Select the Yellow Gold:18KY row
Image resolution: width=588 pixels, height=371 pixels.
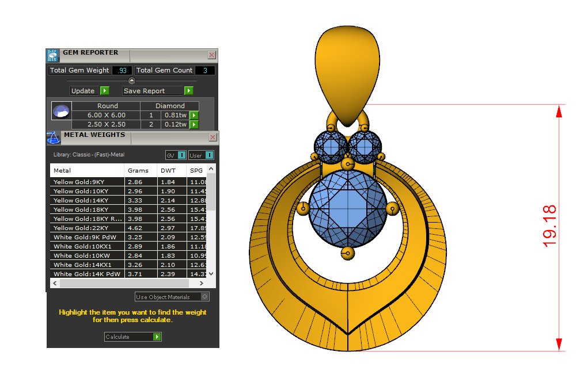pyautogui.click(x=128, y=209)
